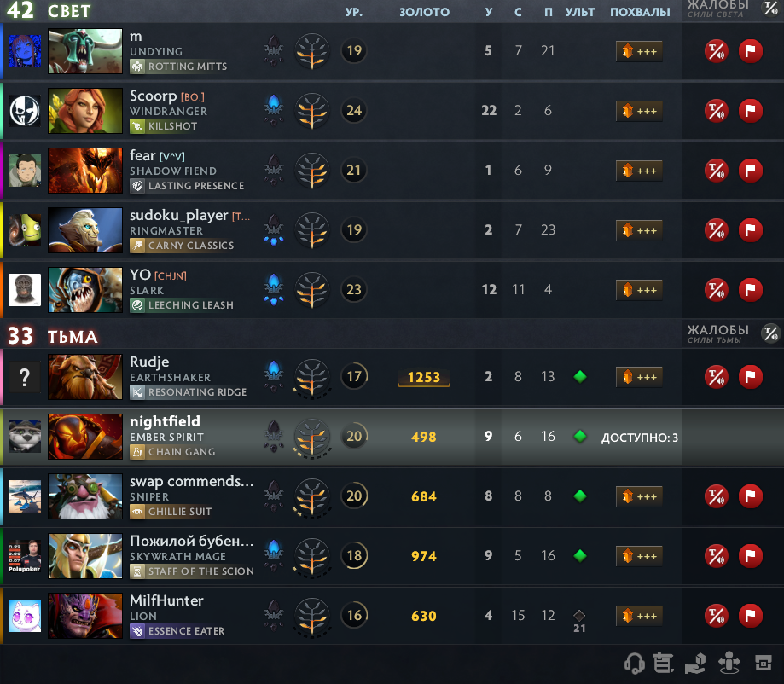Mute all Dire team via header icon
This screenshot has width=784, height=684.
(x=770, y=333)
